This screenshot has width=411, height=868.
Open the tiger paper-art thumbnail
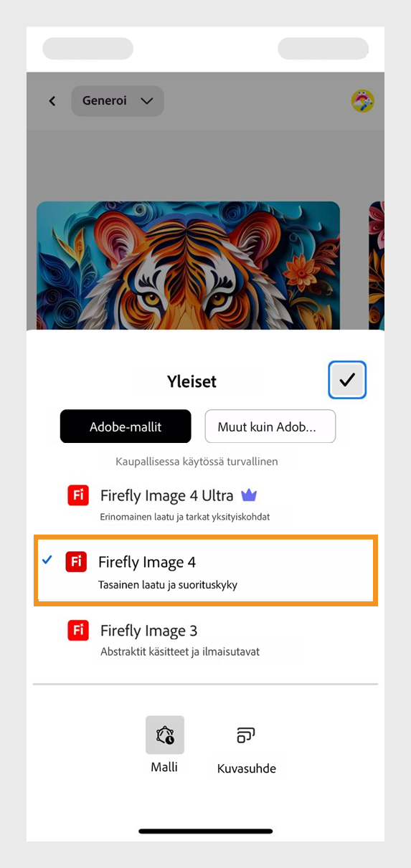tap(188, 265)
